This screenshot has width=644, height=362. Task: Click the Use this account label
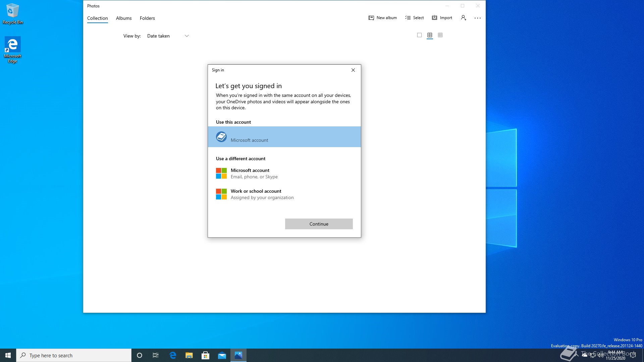click(233, 122)
